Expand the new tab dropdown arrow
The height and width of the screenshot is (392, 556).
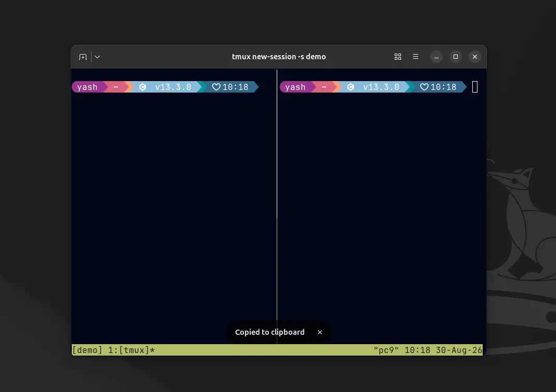tap(97, 57)
